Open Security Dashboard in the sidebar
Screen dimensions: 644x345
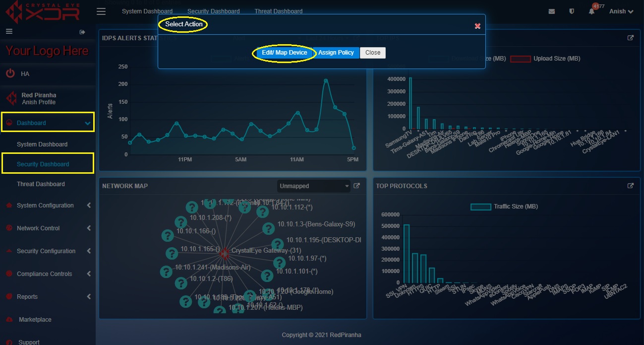[43, 164]
